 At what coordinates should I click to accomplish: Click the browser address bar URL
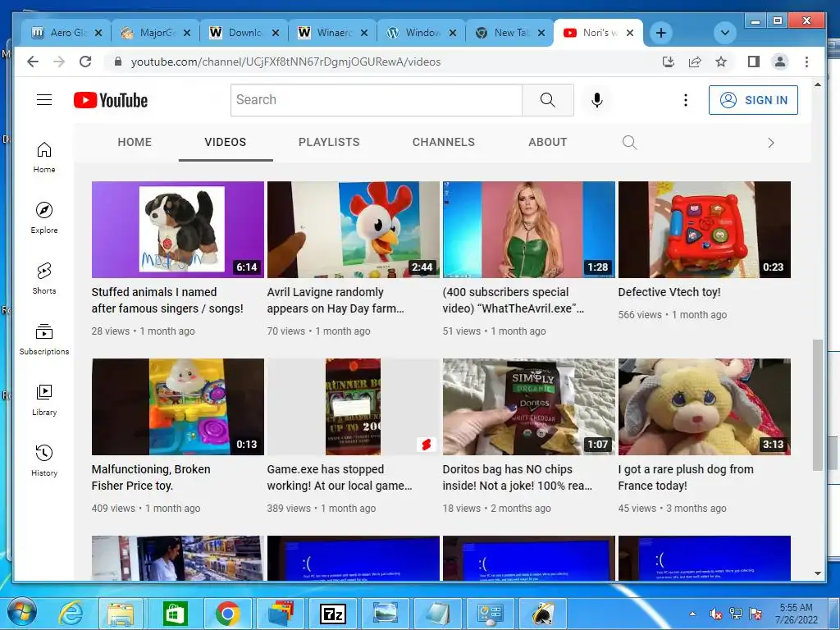pos(285,62)
